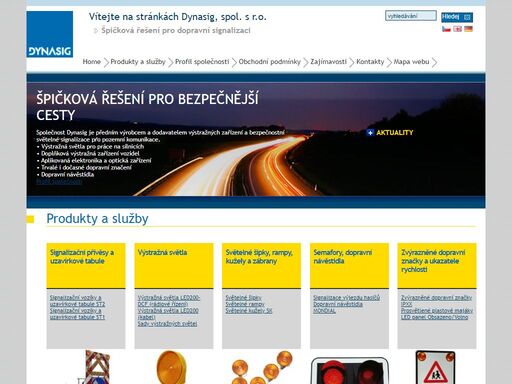The width and height of the screenshot is (512, 384).
Task: Switch to the Czech language flag
Action: pyautogui.click(x=446, y=29)
